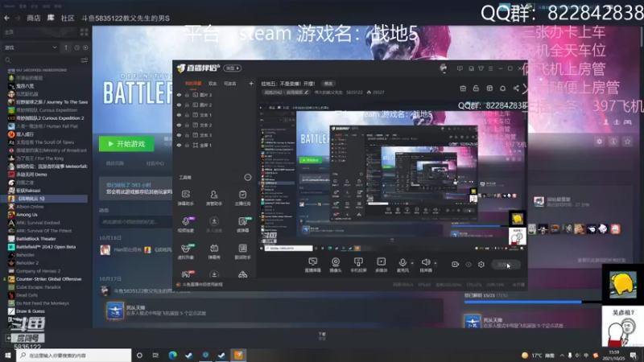
Task: Favorite the game with star icon in Steam
Action: (627, 142)
